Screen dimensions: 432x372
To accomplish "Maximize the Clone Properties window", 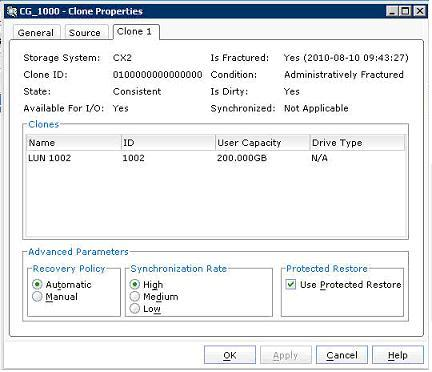I will coord(406,11).
